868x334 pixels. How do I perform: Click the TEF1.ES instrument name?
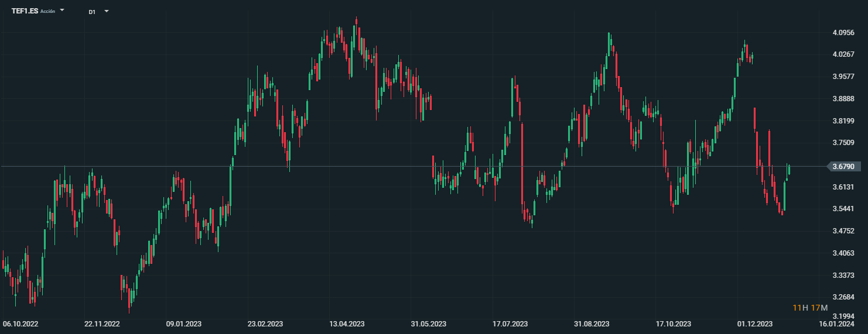pyautogui.click(x=25, y=11)
